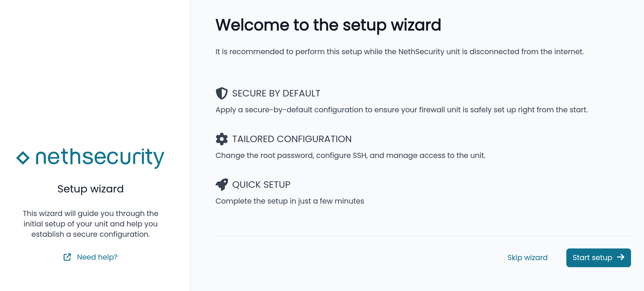Image resolution: width=644 pixels, height=291 pixels.
Task: Click the diamond logo icon of nethsecurity
Action: click(x=23, y=158)
